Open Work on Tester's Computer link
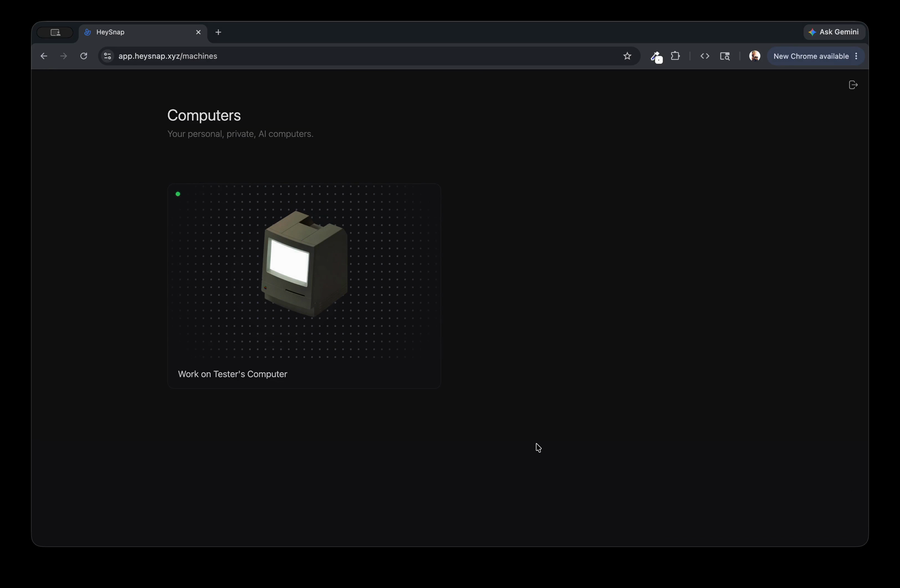This screenshot has width=900, height=588. tap(233, 374)
